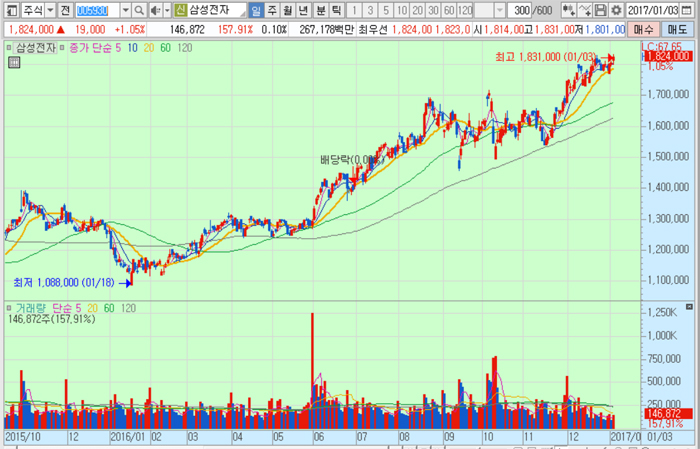Click the save chart floppy disk icon
Image resolution: width=700 pixels, height=449 pixels.
click(x=601, y=10)
